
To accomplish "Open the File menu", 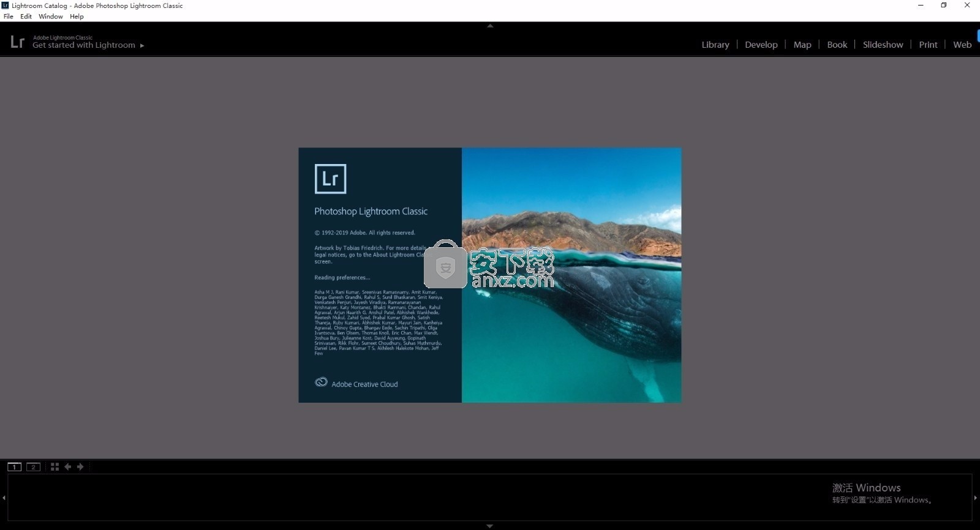I will [9, 17].
